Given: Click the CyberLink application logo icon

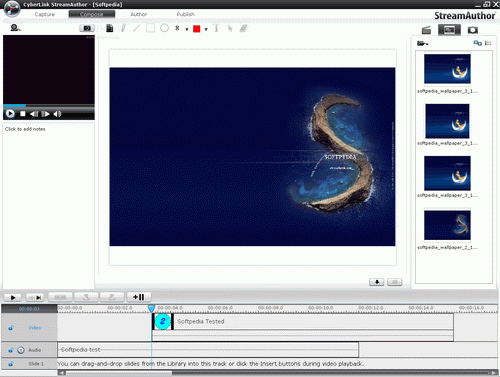Looking at the screenshot, I should coord(12,9).
